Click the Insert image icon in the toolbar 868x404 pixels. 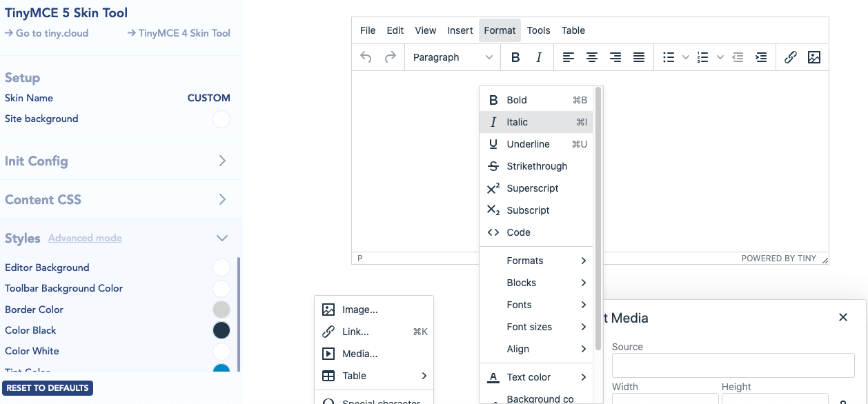(x=814, y=57)
